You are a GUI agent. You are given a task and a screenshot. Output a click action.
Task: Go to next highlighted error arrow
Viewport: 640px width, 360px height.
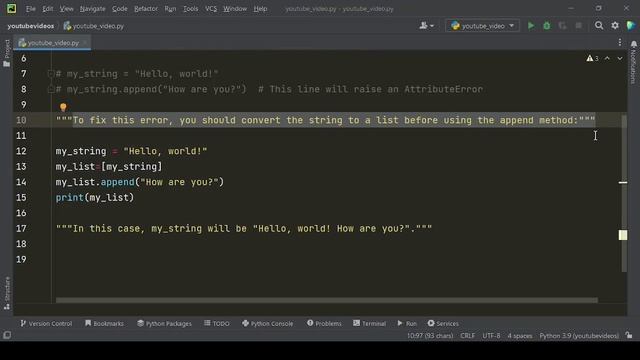[620, 58]
